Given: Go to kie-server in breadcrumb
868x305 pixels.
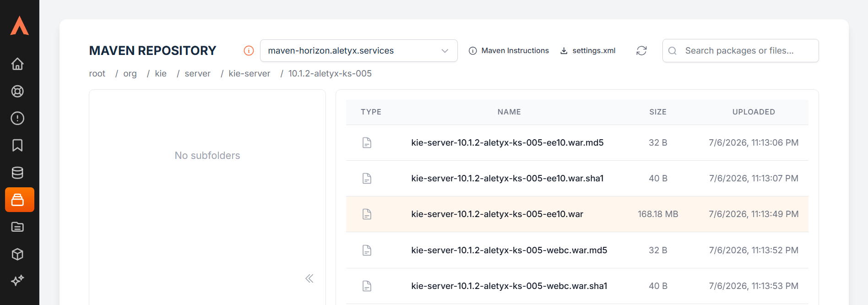Looking at the screenshot, I should pyautogui.click(x=250, y=73).
